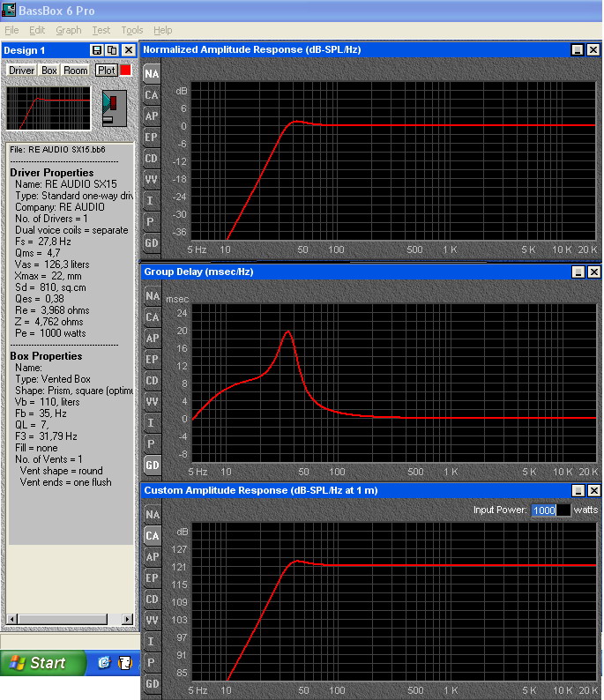The width and height of the screenshot is (604, 700).
Task: Select NA tab in Custom Amplitude window
Action: click(153, 515)
